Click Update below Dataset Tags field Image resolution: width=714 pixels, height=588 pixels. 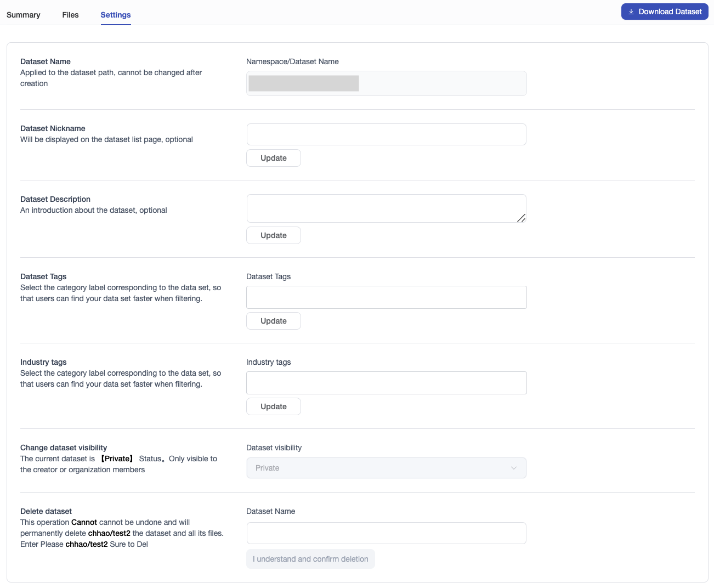pos(273,321)
